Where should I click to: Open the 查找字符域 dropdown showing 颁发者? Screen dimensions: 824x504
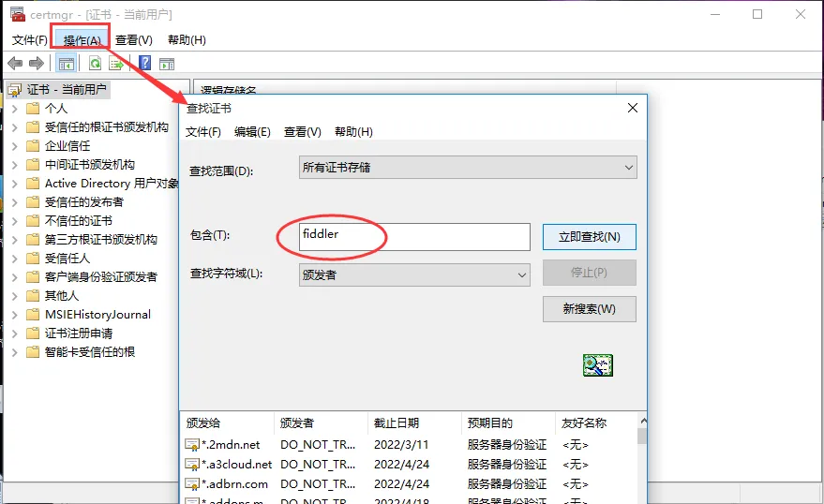click(x=414, y=274)
